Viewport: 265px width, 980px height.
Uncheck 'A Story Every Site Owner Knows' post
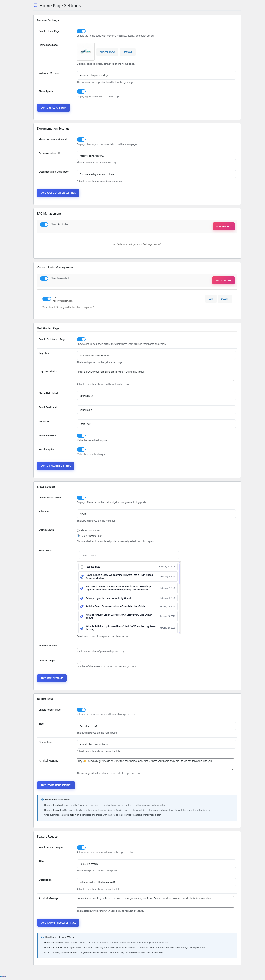[82, 616]
